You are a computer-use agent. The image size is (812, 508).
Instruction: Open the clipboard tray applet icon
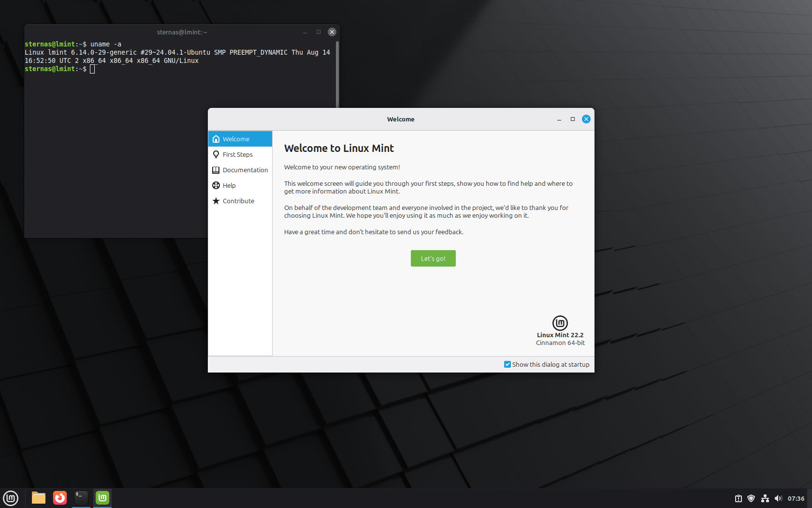click(x=739, y=498)
